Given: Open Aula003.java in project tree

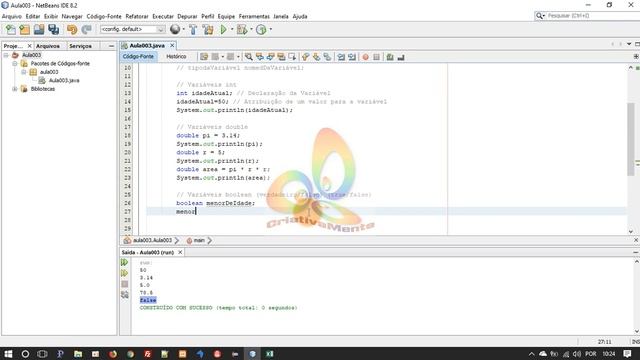Looking at the screenshot, I should (64, 80).
